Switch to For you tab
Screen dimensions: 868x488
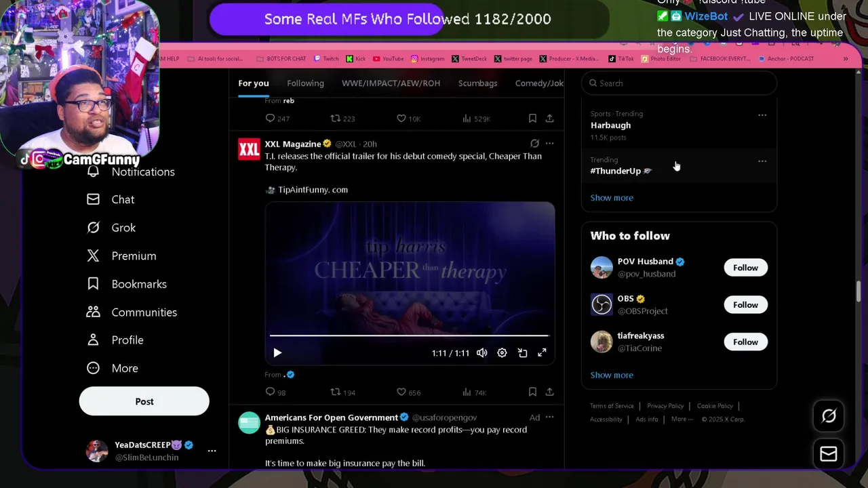[254, 83]
